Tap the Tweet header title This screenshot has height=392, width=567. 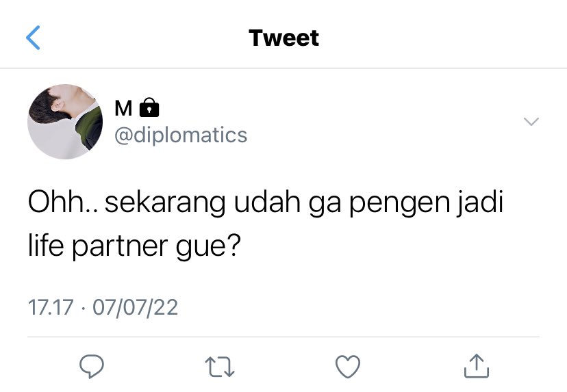pos(284,38)
